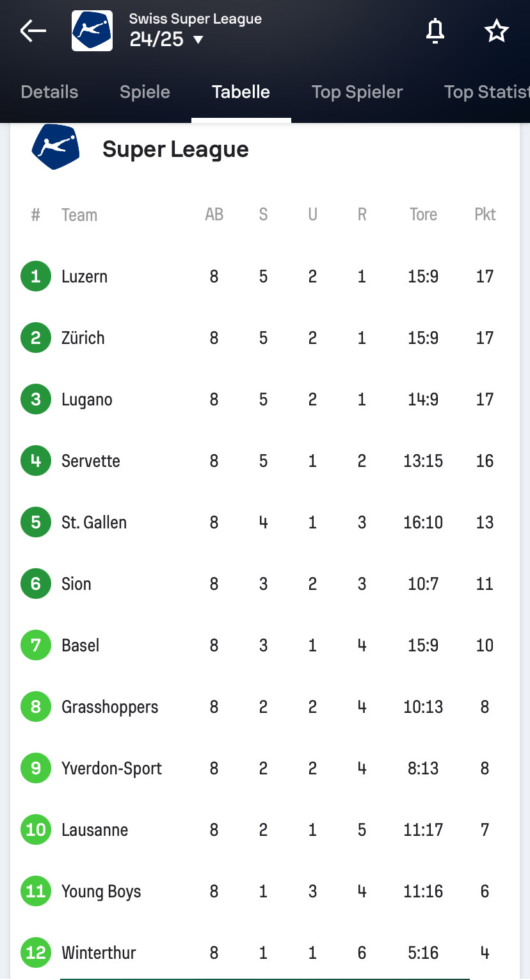Tap the rank 10 badge for Lausanne
530x980 pixels.
pyautogui.click(x=36, y=829)
